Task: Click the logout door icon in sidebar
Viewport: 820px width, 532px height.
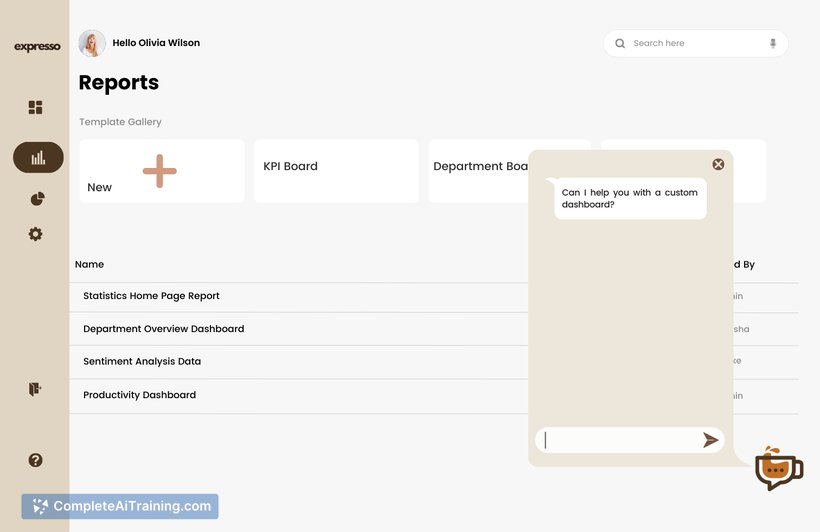Action: pyautogui.click(x=35, y=389)
